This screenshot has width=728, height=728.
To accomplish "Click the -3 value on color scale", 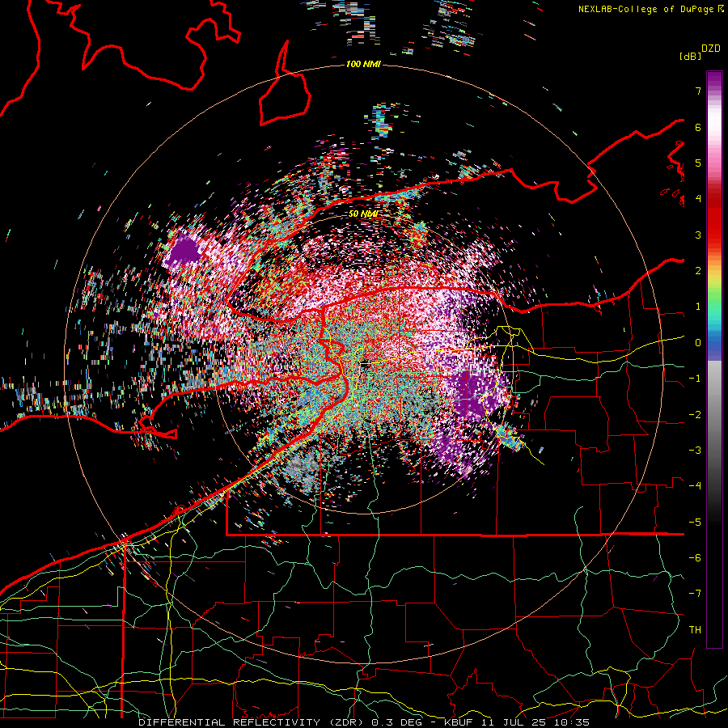I will [x=695, y=451].
